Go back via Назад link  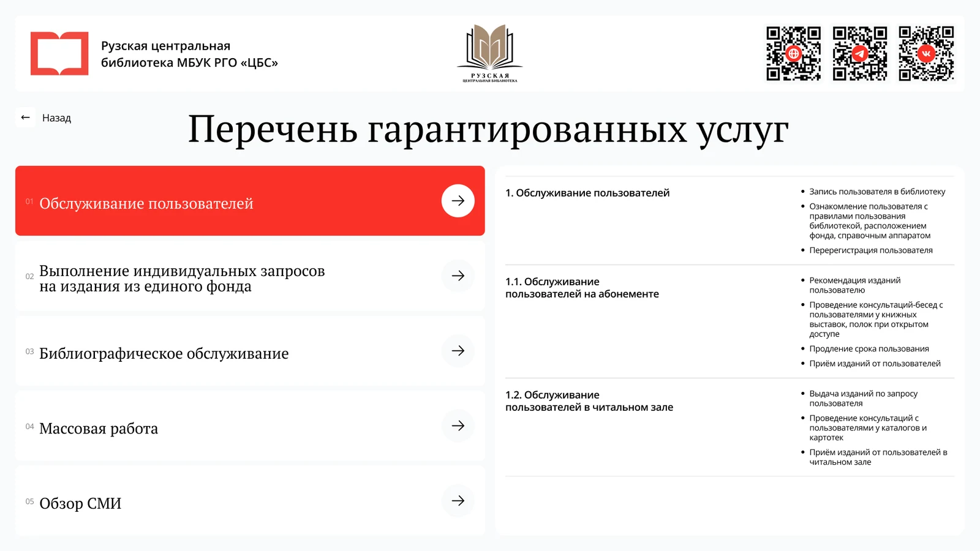pyautogui.click(x=56, y=118)
